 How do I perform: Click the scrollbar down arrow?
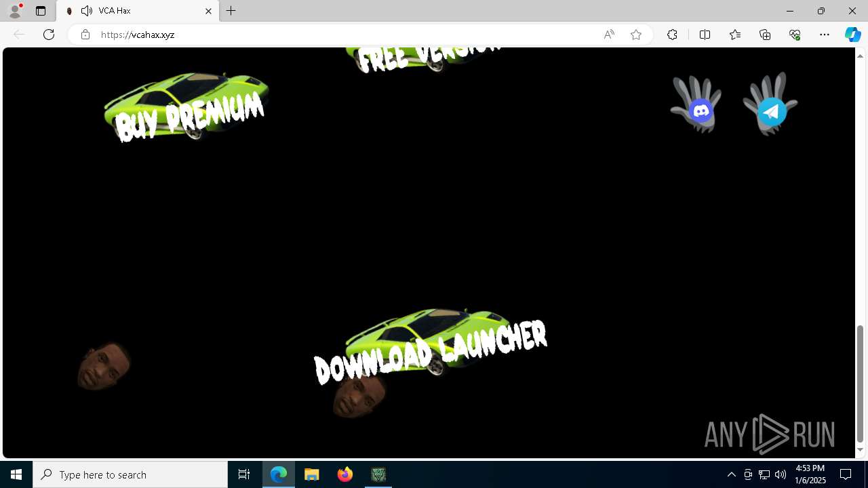click(860, 449)
